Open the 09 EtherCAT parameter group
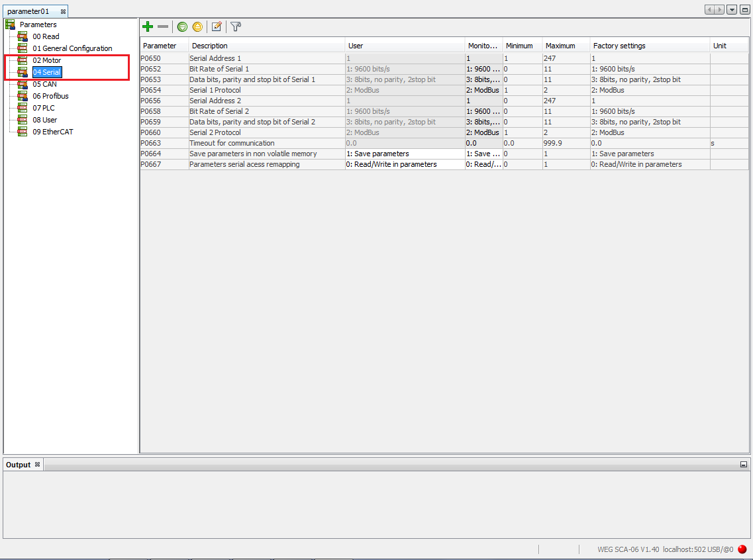Image resolution: width=753 pixels, height=560 pixels. [x=54, y=132]
